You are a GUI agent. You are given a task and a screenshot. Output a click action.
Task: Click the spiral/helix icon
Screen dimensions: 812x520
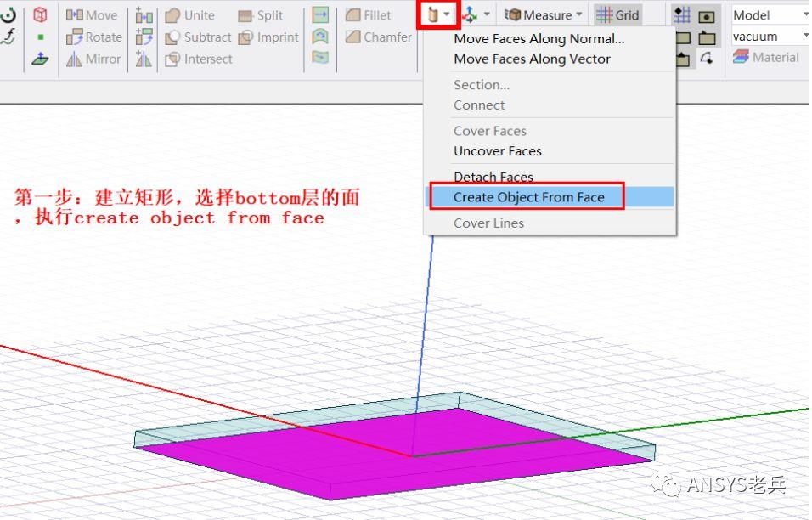[8, 15]
